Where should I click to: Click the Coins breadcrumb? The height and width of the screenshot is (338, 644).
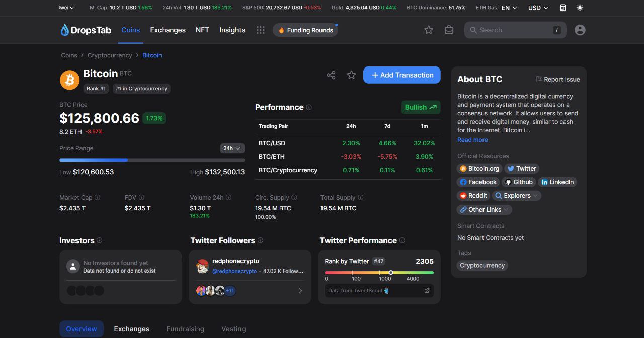pos(69,55)
